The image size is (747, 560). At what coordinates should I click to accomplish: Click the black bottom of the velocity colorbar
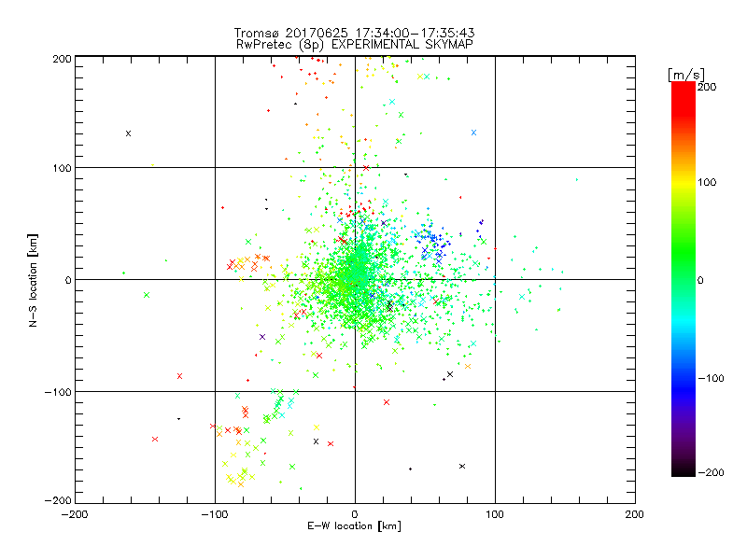684,470
